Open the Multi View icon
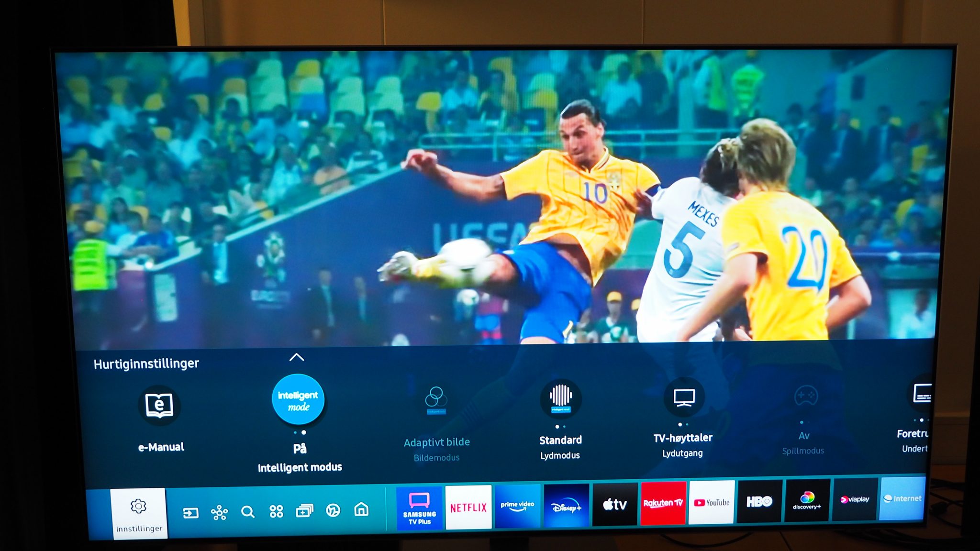This screenshot has width=980, height=551. point(304,511)
